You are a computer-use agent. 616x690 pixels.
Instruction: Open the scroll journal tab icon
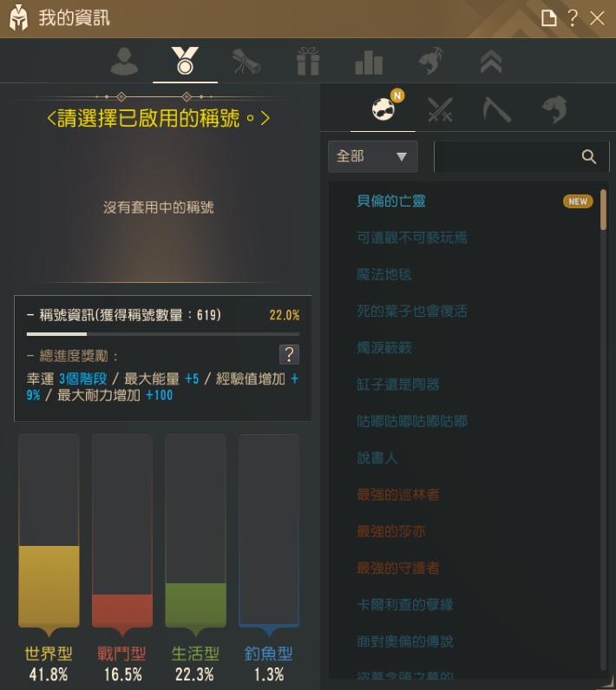click(x=246, y=61)
